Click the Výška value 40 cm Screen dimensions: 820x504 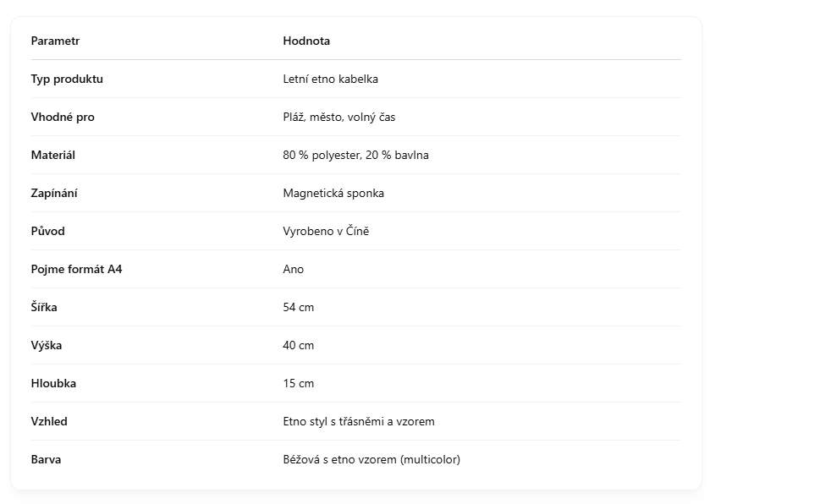(299, 346)
